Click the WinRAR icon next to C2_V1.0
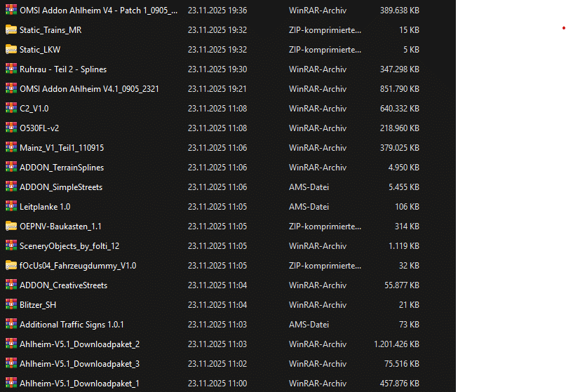Screen dimensions: 566x392 [x=11, y=108]
